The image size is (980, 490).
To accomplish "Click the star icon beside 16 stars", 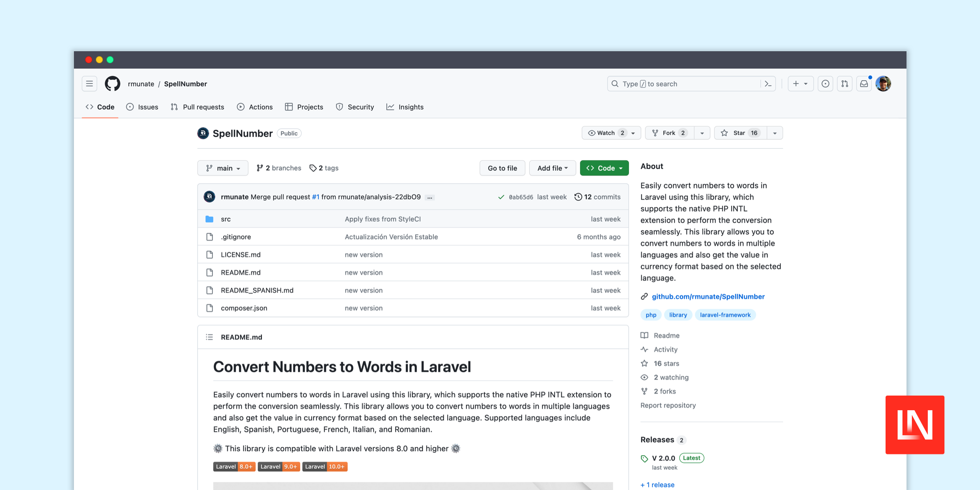I will click(x=645, y=363).
